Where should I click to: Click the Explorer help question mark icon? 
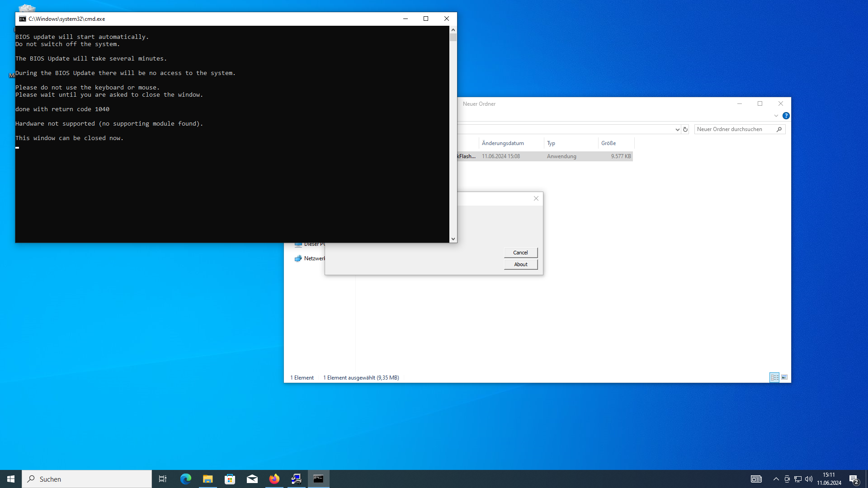point(786,116)
